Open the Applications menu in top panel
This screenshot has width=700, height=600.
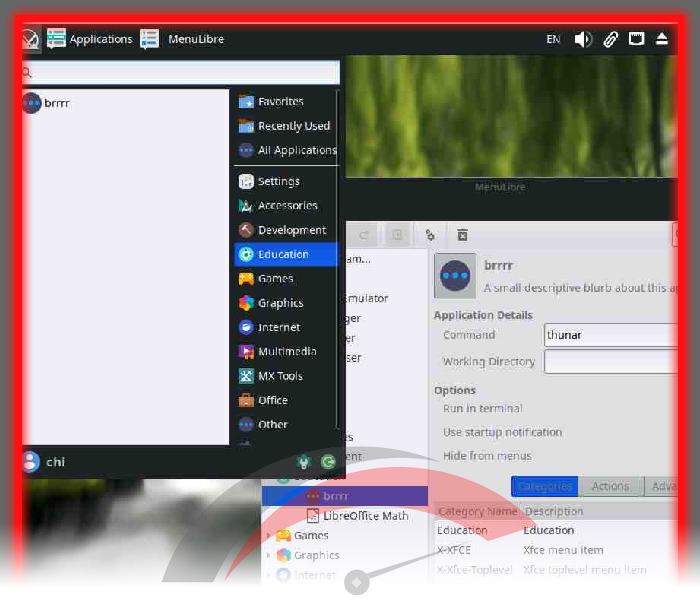click(x=90, y=39)
